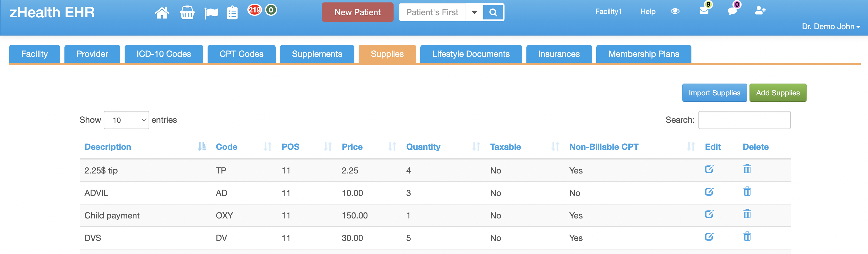
Task: Click the flag icon in header
Action: [211, 13]
